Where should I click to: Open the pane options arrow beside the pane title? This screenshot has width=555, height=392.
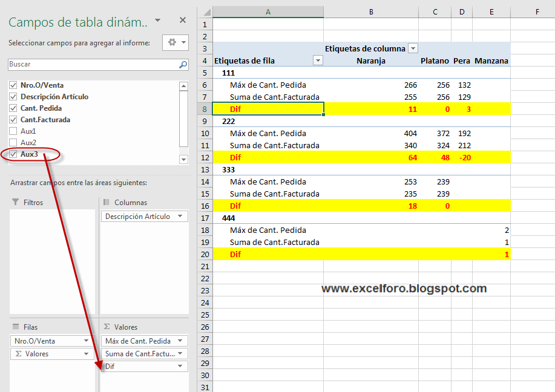[159, 20]
